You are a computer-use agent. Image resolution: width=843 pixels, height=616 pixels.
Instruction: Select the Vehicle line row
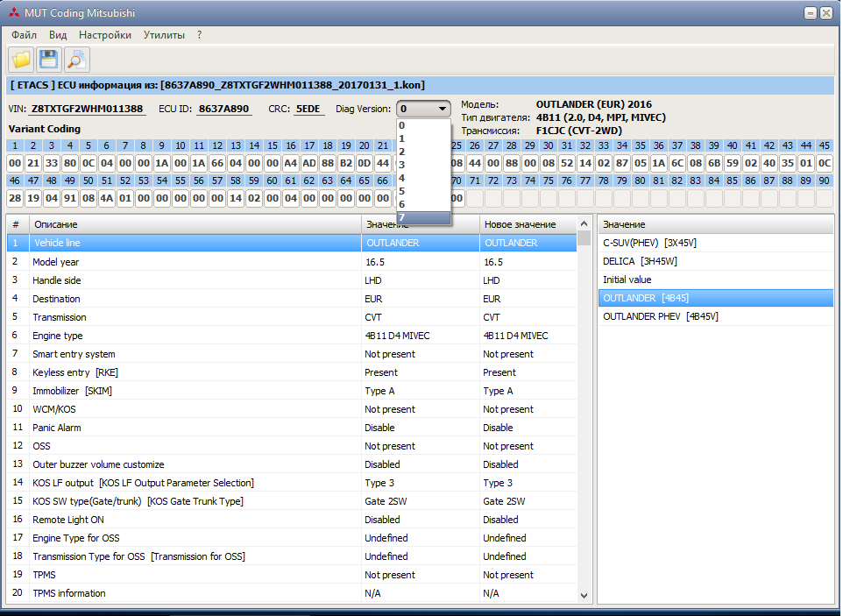click(x=292, y=243)
